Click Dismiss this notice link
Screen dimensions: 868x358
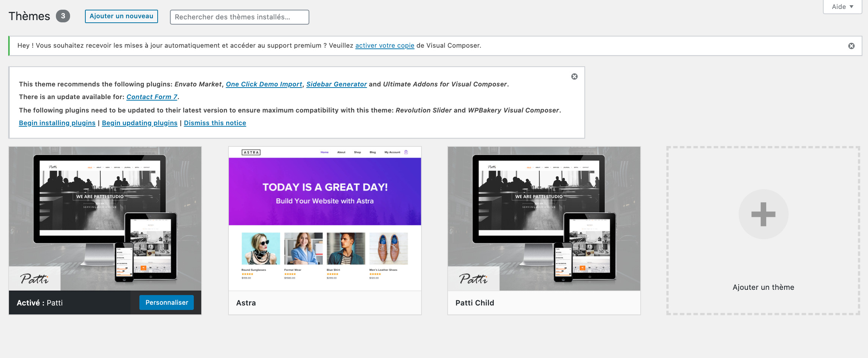click(215, 123)
